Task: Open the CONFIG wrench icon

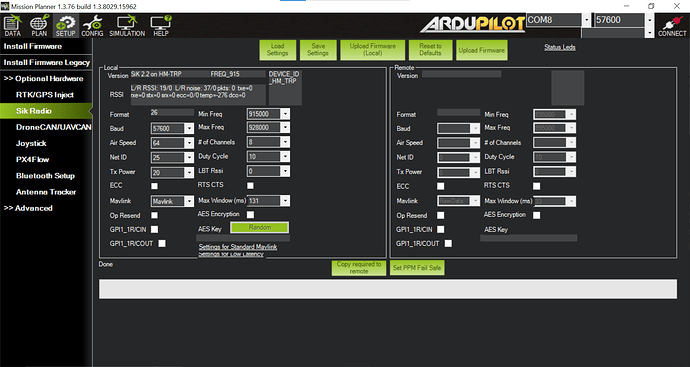Action: click(x=92, y=26)
